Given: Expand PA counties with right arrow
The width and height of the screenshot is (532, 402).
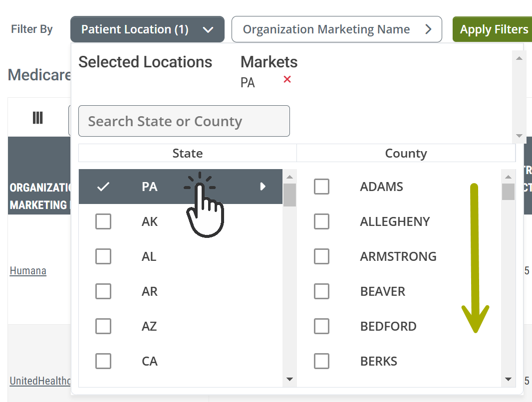Looking at the screenshot, I should tap(263, 187).
